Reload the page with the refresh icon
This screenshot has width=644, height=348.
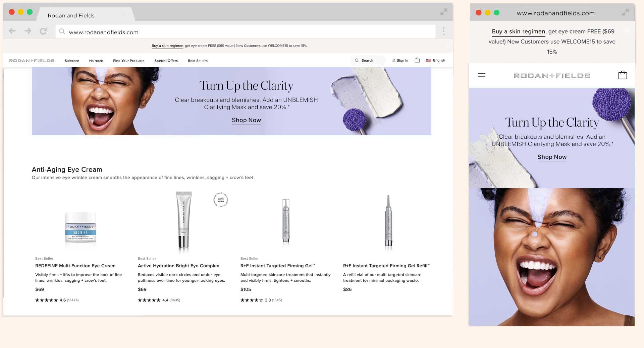tap(43, 31)
